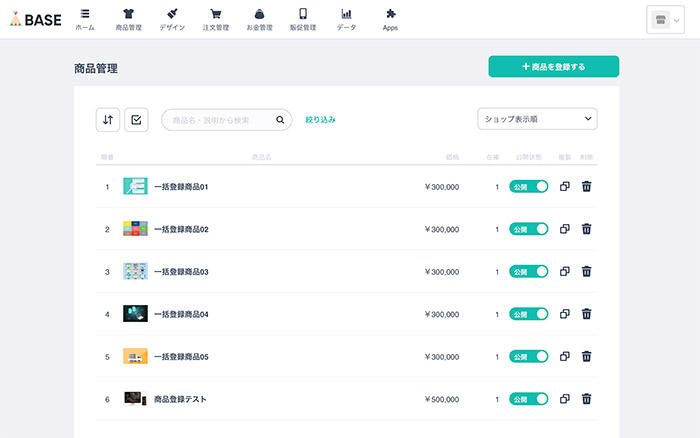Open thumbnail of 商品登録テスト
Viewport: 700px width, 438px height.
click(x=135, y=398)
